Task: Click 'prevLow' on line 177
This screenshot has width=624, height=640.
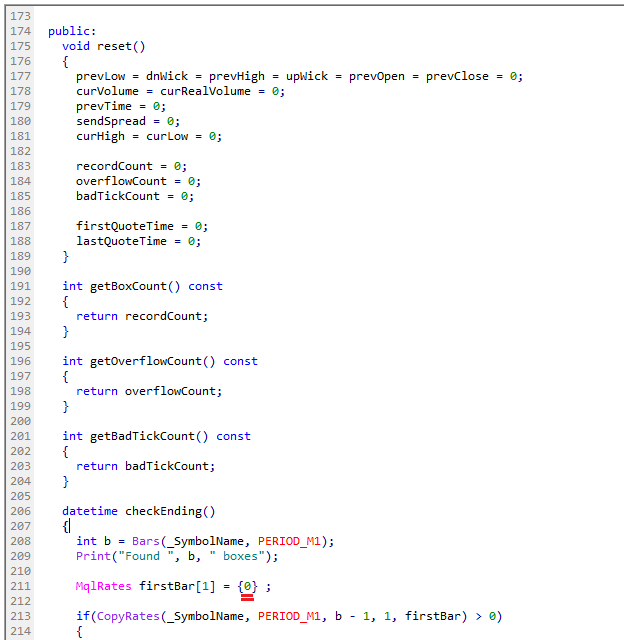Action: 100,76
